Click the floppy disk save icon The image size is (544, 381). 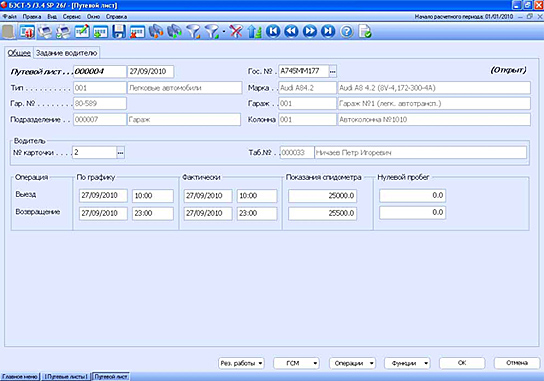[x=119, y=32]
